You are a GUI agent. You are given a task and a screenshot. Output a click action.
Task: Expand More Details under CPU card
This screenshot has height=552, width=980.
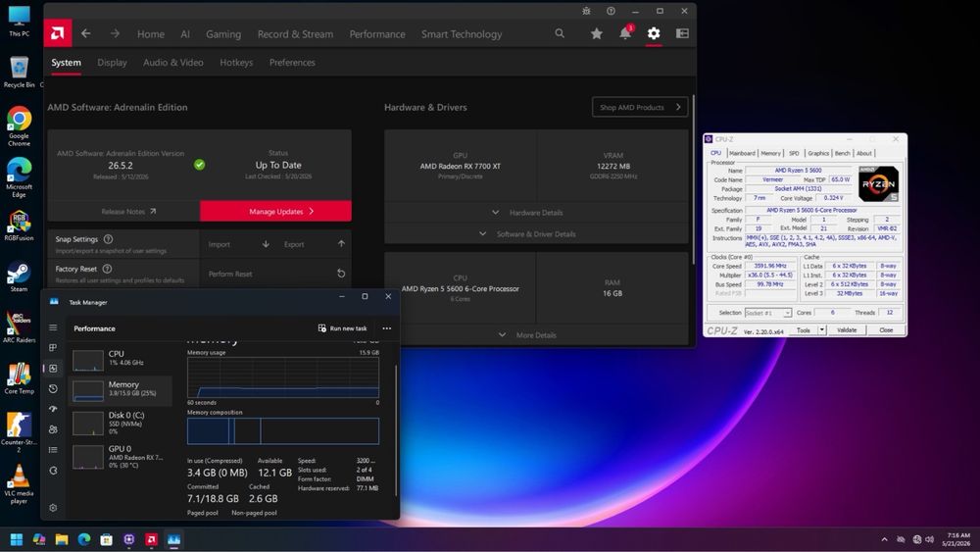coord(536,335)
